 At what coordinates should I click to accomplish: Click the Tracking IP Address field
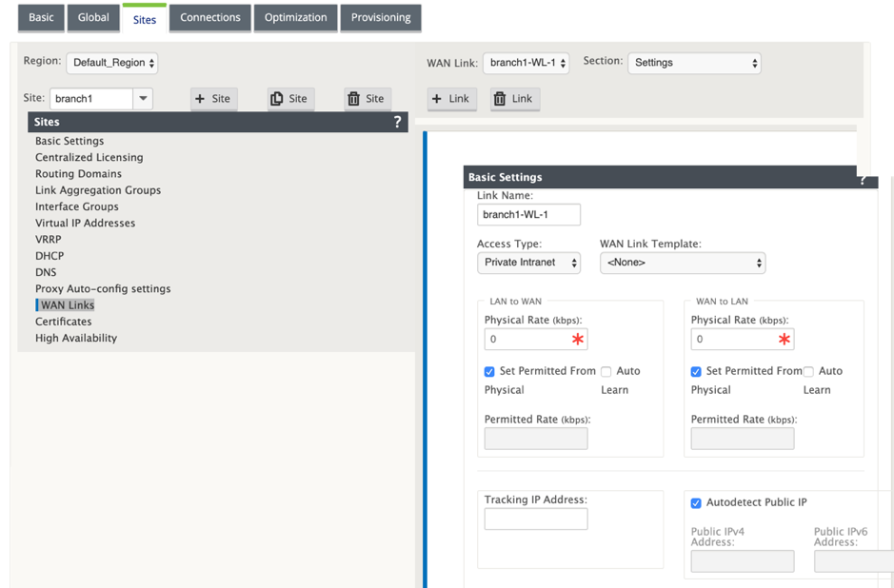tap(536, 519)
